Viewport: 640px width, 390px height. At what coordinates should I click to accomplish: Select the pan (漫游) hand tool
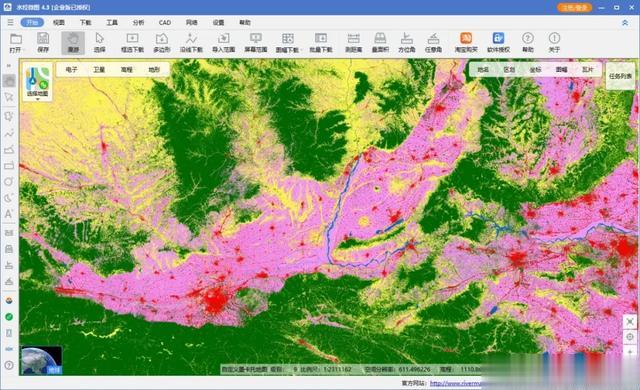point(73,43)
